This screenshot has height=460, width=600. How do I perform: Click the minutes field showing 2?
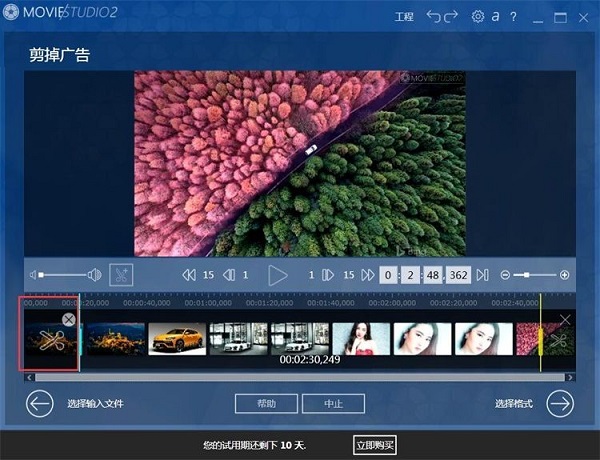pyautogui.click(x=410, y=275)
